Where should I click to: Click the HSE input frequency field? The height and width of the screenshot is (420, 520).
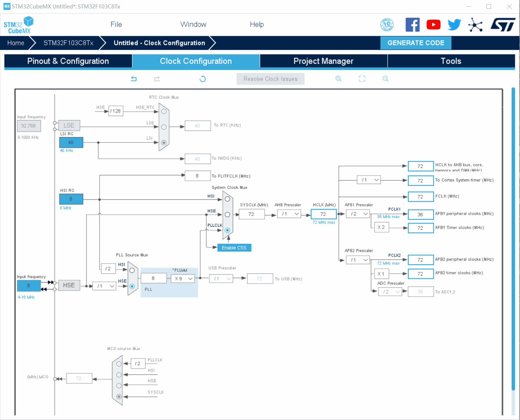click(29, 286)
